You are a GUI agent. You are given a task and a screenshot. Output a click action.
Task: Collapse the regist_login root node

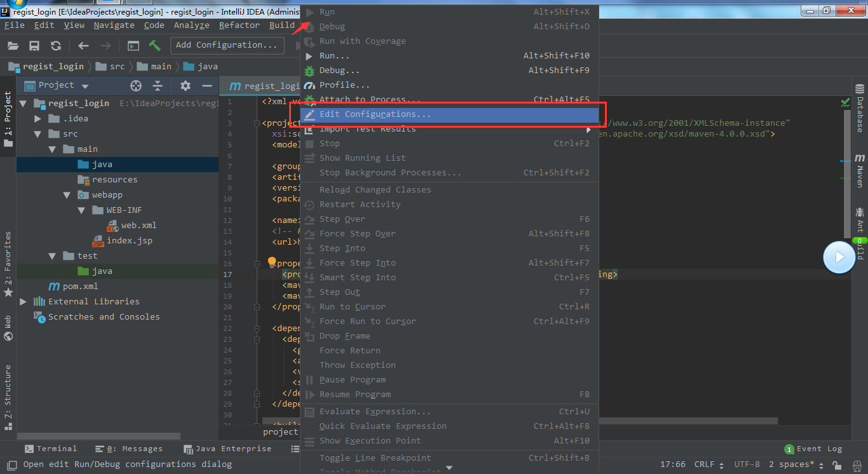pyautogui.click(x=24, y=103)
